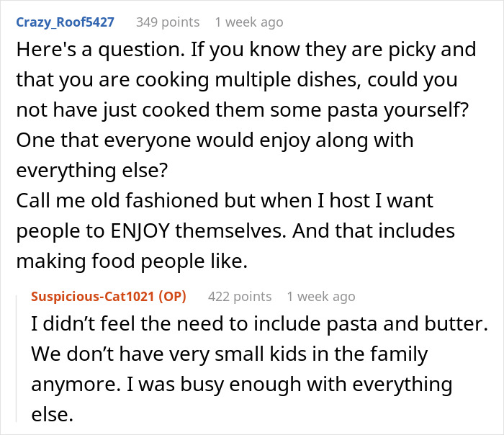Viewport: 504px width, 435px height.
Task: Open the OP reply's "1 week ago" permalink
Action: [x=320, y=297]
